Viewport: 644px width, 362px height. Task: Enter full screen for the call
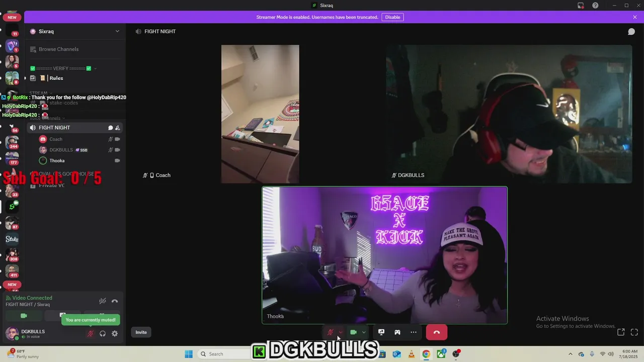[x=634, y=332]
